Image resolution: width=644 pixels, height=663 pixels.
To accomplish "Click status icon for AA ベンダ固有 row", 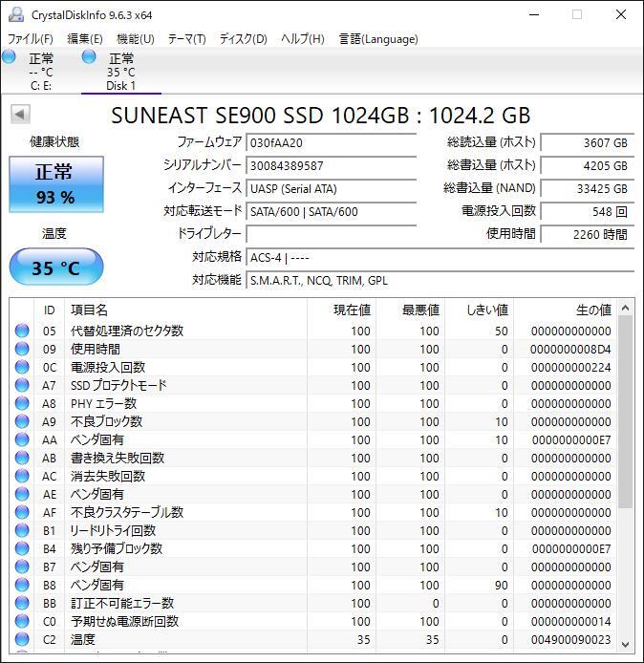I will [22, 439].
